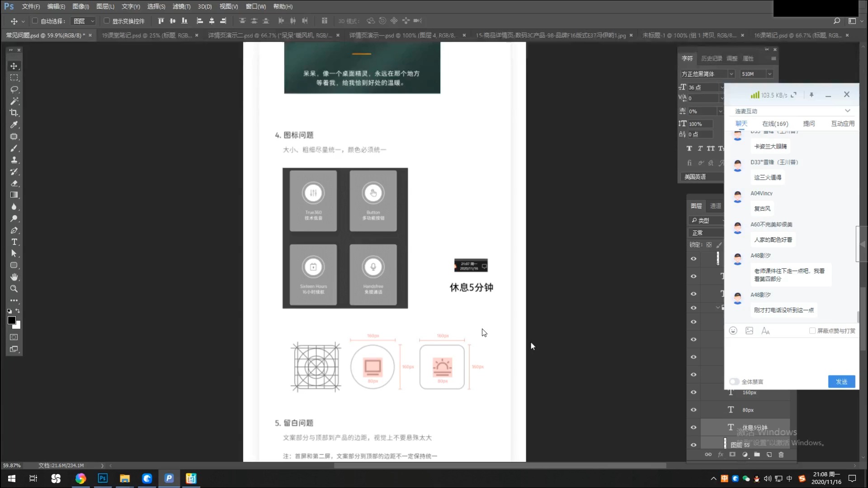Select the Zoom tool
Viewport: 868px width, 488px height.
[14, 289]
